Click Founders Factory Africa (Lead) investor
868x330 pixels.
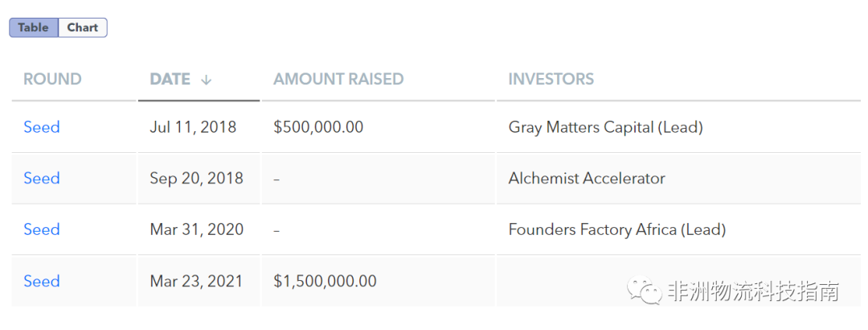616,229
